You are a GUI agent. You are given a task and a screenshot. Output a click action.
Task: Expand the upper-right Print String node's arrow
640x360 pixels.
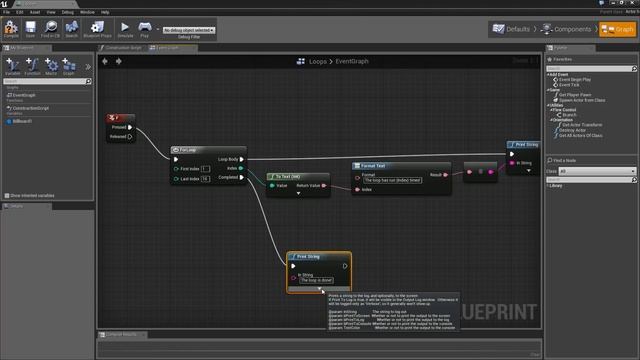point(529,171)
